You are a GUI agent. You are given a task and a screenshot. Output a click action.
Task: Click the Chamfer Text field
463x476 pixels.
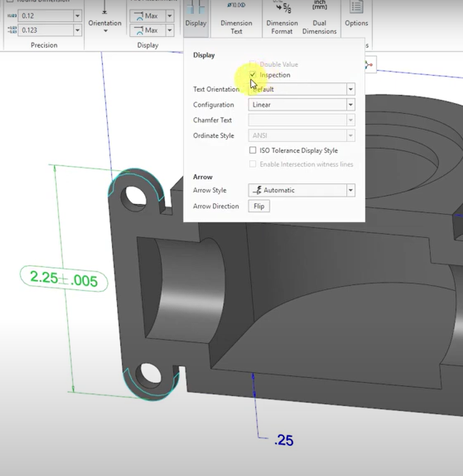click(298, 120)
